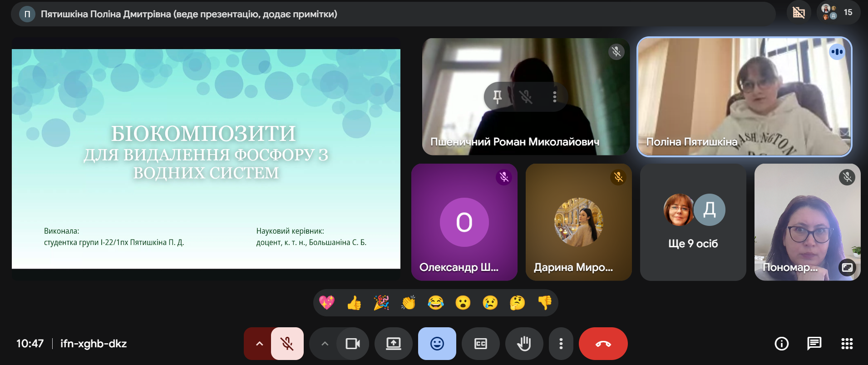Close the emoji reactions bar toggle
The width and height of the screenshot is (868, 365).
click(437, 344)
